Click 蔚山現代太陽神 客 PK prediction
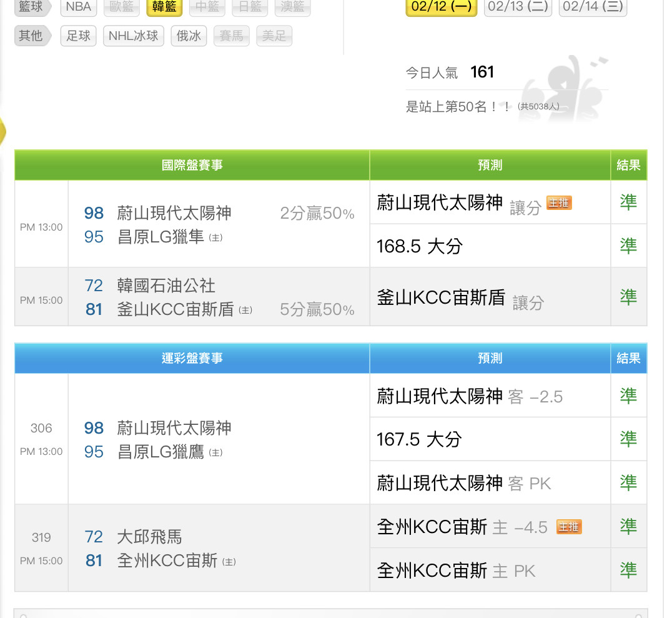This screenshot has width=672, height=618. tap(463, 483)
